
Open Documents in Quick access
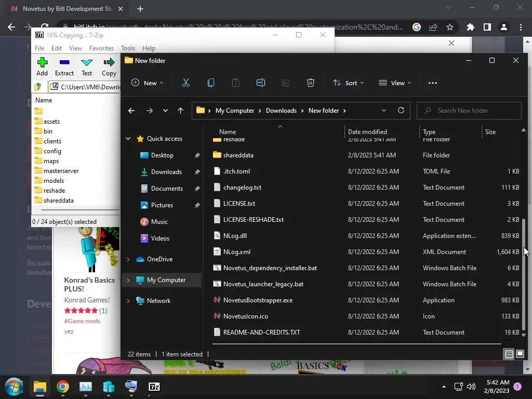pyautogui.click(x=167, y=188)
